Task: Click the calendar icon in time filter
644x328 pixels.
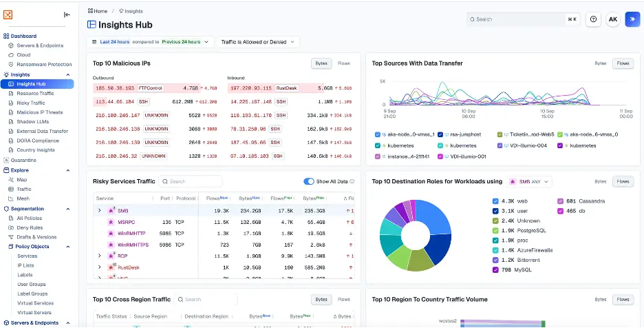Action: [94, 42]
